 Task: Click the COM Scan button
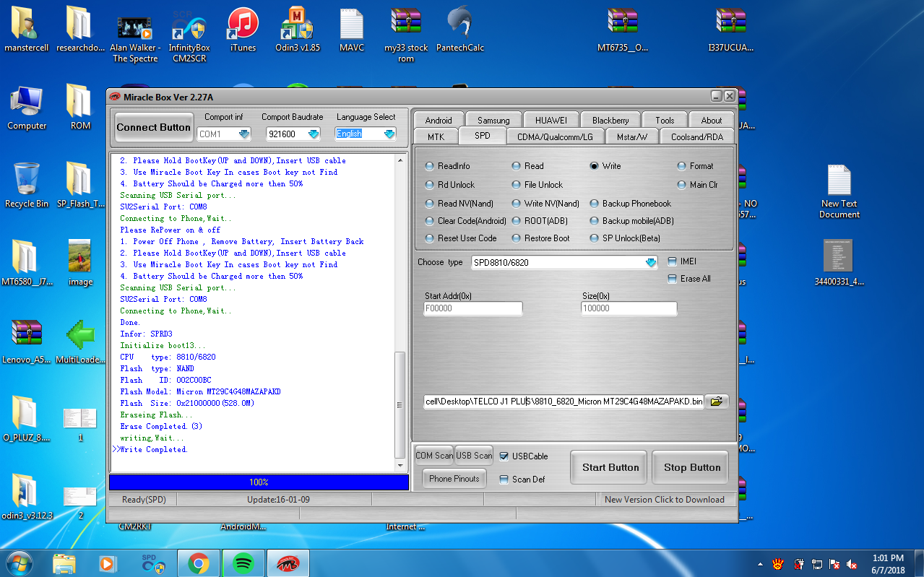434,455
